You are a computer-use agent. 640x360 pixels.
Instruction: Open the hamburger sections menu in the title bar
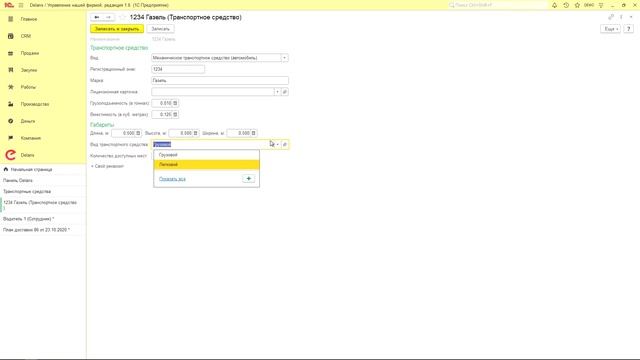21,5
